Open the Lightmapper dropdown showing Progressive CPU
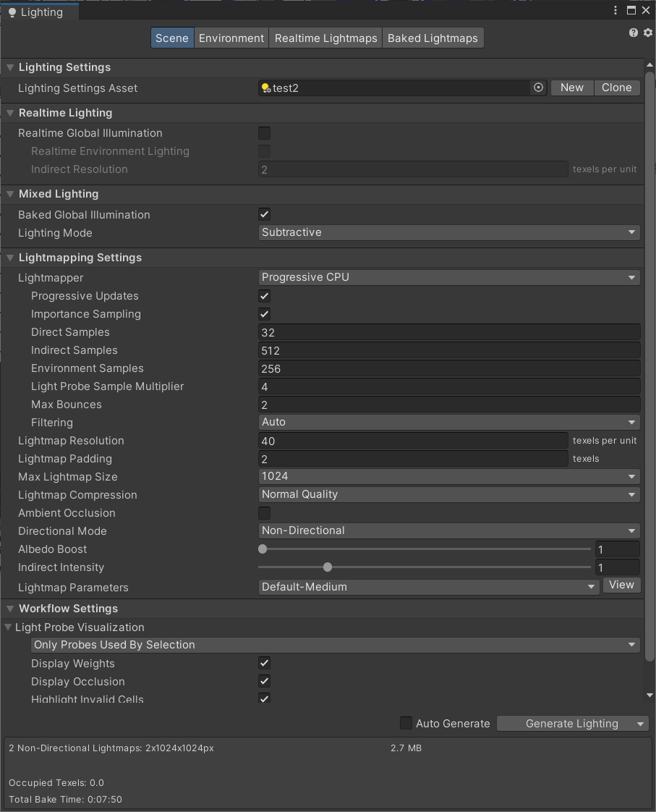This screenshot has width=656, height=812. pos(448,277)
